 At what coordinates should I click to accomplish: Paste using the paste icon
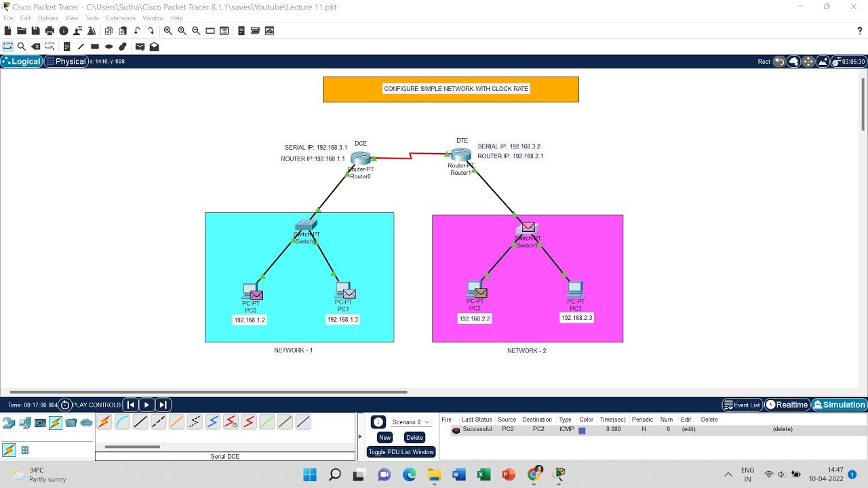click(x=123, y=30)
